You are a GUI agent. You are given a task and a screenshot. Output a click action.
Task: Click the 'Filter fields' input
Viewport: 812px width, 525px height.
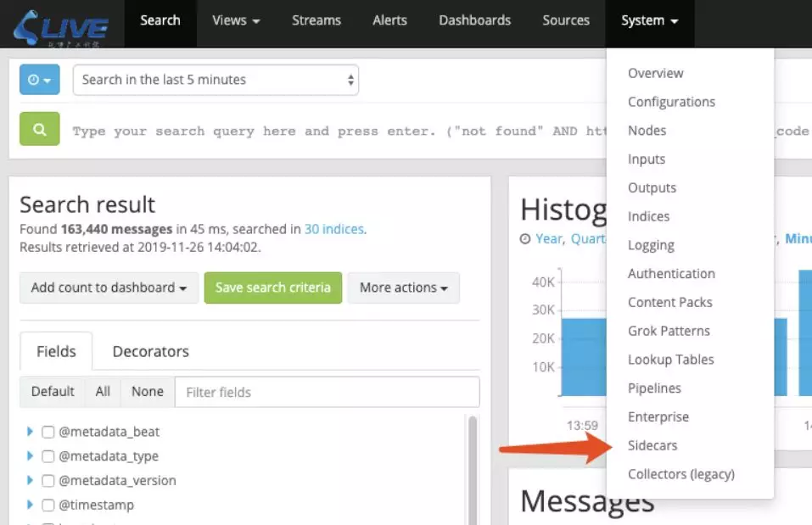coord(328,392)
